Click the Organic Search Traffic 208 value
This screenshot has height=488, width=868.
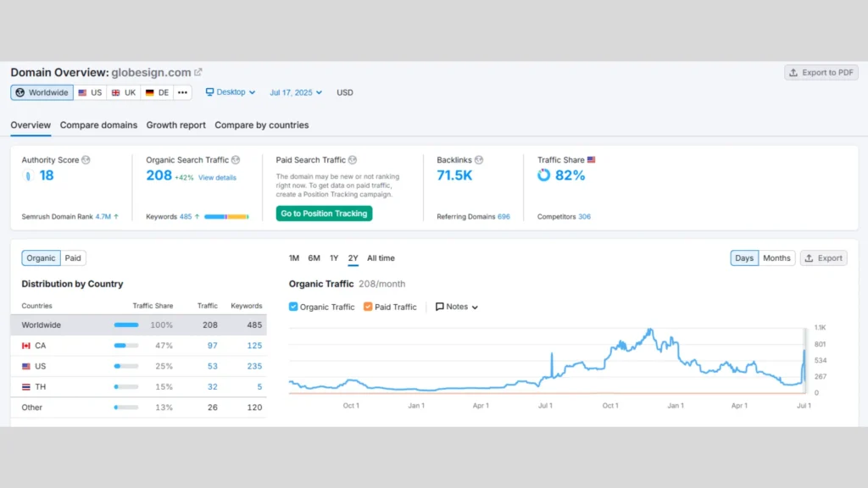point(159,175)
